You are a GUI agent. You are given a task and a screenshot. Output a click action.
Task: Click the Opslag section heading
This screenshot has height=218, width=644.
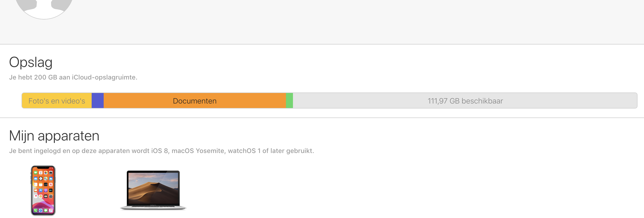(31, 62)
